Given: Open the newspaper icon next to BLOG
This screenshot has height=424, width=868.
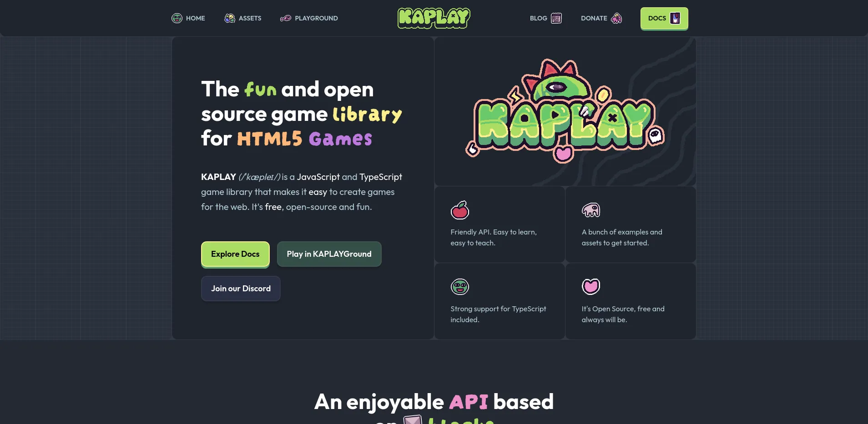Looking at the screenshot, I should pyautogui.click(x=556, y=18).
